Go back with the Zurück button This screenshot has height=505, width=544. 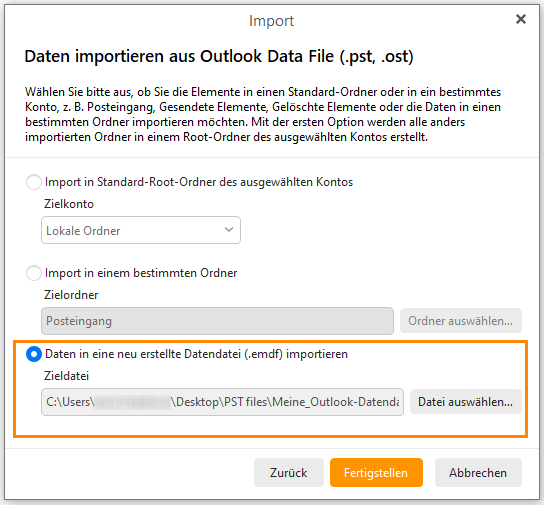pos(289,473)
